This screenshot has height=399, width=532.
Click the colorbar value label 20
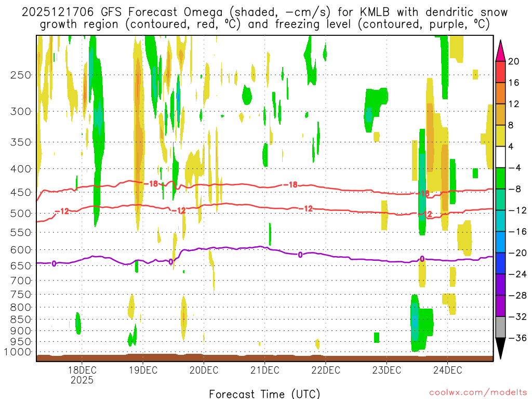pyautogui.click(x=514, y=61)
